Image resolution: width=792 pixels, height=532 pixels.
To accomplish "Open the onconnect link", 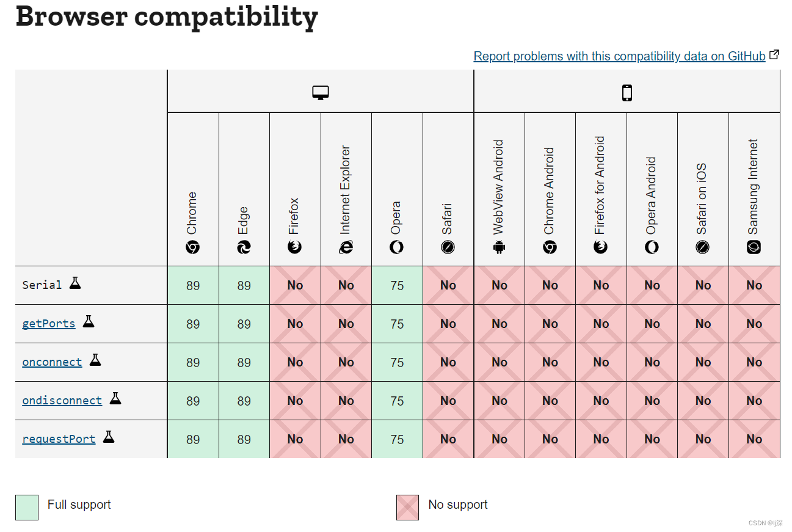I will [52, 362].
